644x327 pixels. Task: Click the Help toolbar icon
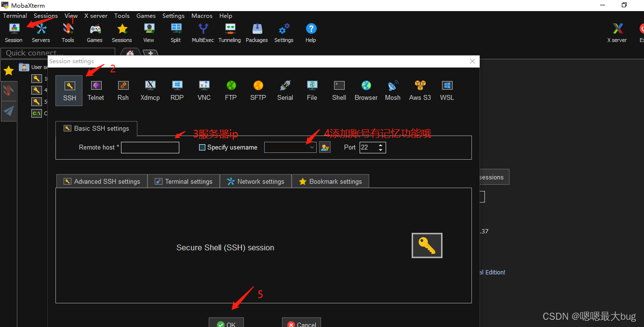311,33
